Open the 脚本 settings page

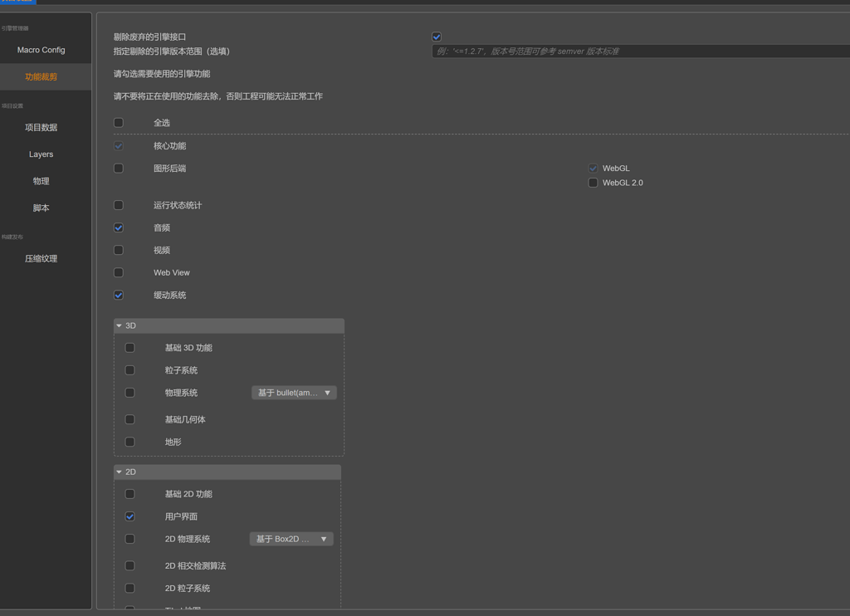[x=41, y=208]
